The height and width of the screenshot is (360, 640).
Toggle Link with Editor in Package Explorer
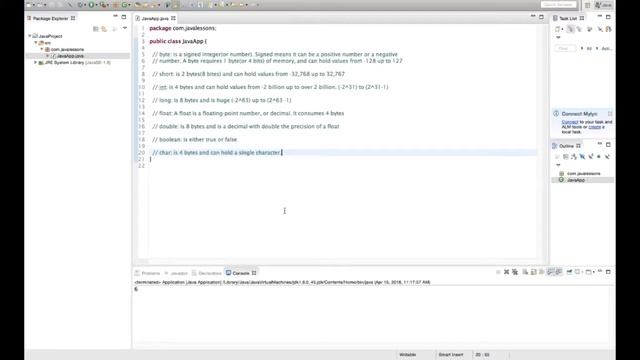click(104, 29)
